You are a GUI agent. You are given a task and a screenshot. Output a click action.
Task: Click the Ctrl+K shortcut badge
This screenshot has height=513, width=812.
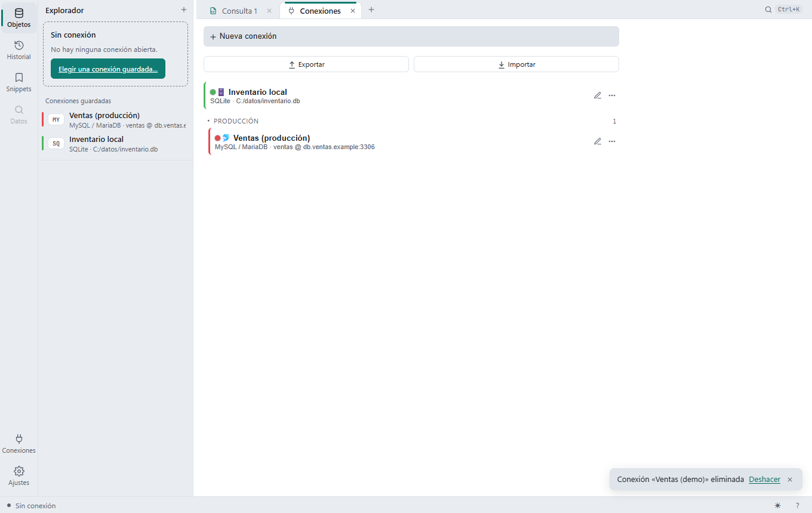pos(789,10)
